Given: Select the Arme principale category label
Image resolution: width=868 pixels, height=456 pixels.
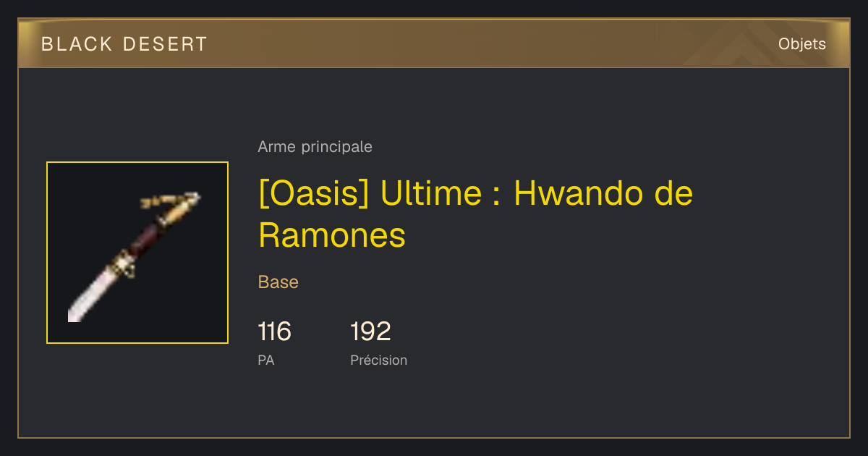Looking at the screenshot, I should [315, 147].
